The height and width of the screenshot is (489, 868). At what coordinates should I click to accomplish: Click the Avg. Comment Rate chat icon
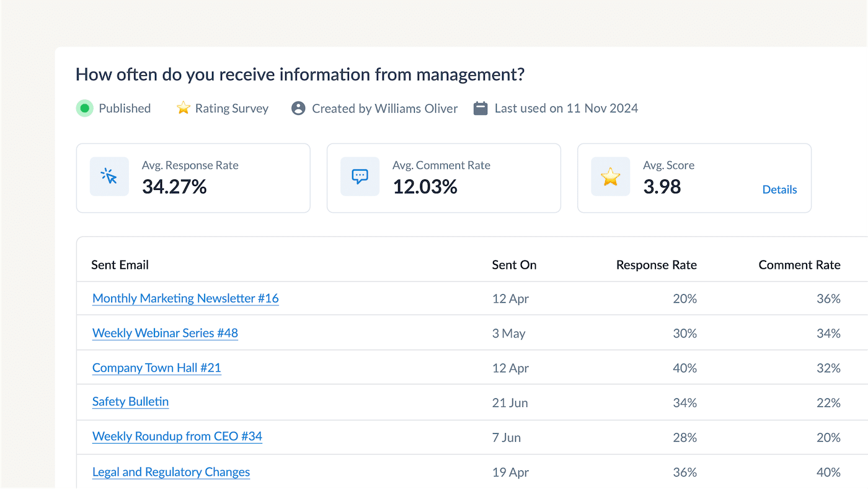tap(360, 177)
